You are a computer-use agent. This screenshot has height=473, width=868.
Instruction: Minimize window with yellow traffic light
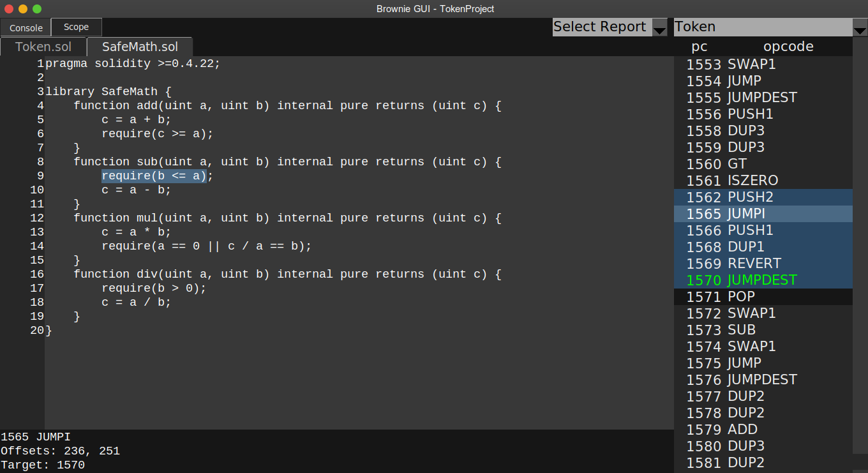(23, 9)
